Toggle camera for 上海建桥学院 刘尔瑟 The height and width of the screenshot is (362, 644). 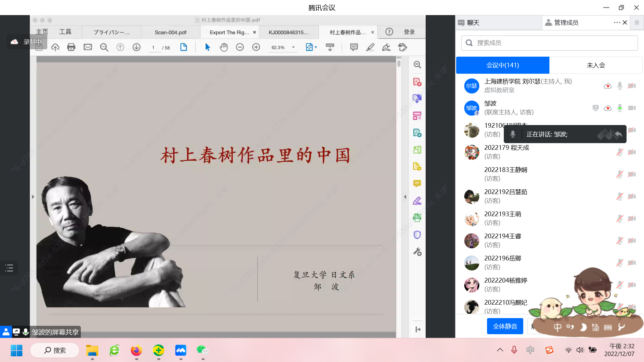click(x=632, y=86)
